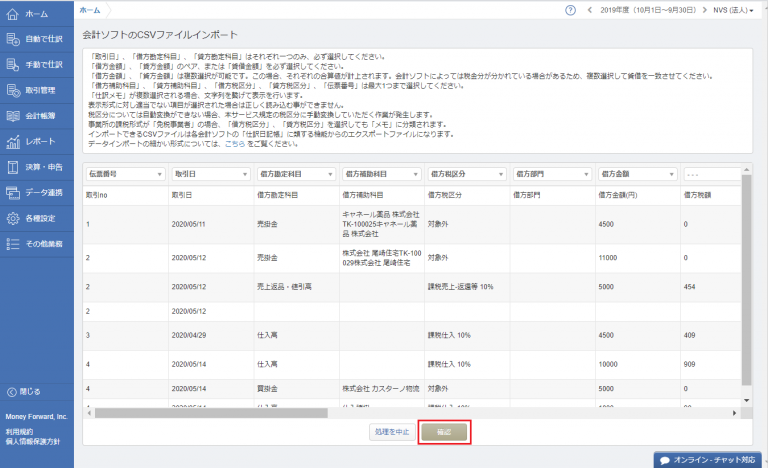768x468 pixels.
Task: Click the 株式会社 カスターノ物流 cell
Action: coord(381,389)
